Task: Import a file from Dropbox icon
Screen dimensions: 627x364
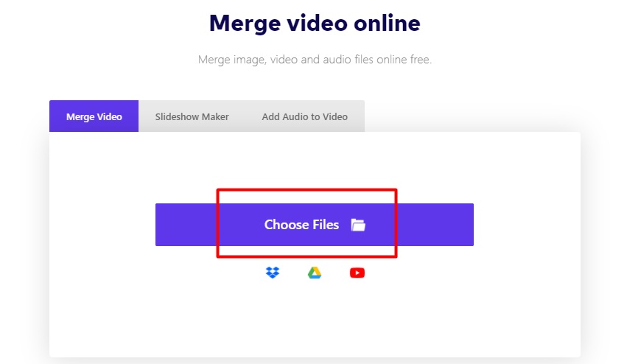Action: point(273,273)
